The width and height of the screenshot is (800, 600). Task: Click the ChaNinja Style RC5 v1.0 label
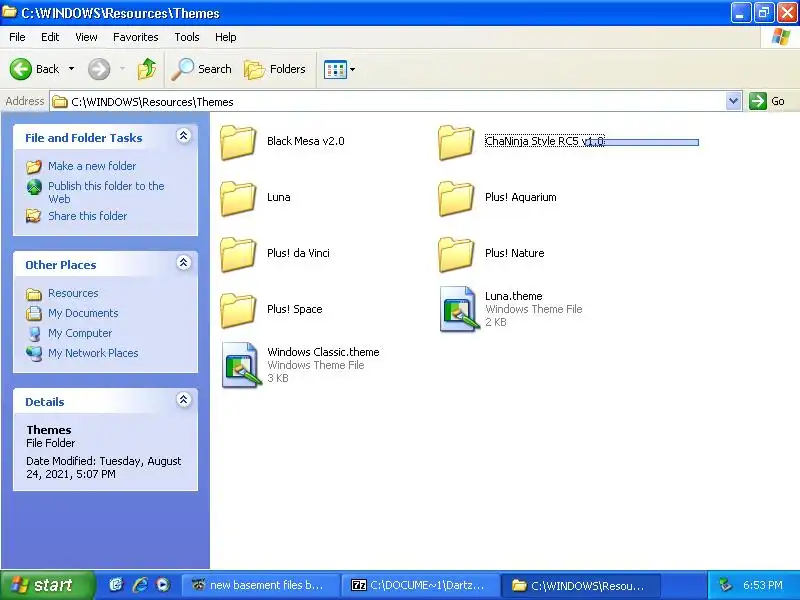(x=545, y=141)
